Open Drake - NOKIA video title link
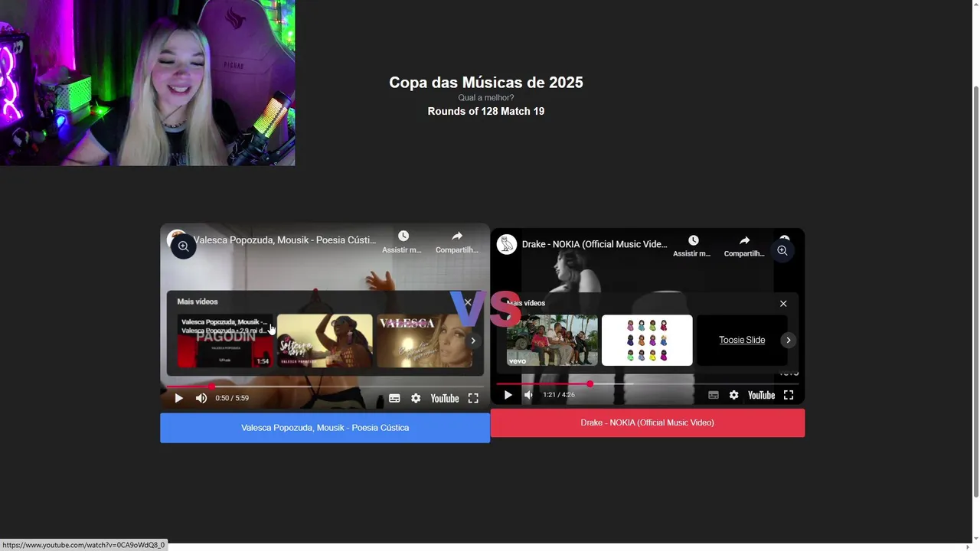980x551 pixels. point(595,244)
